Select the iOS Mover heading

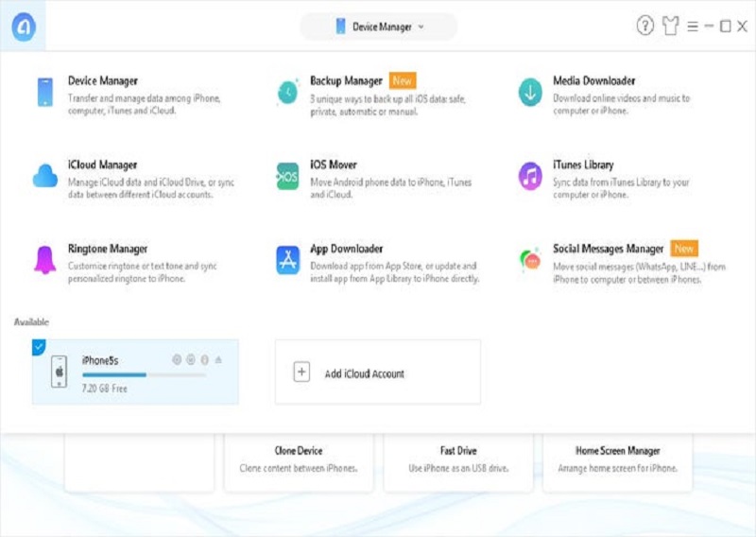point(334,165)
